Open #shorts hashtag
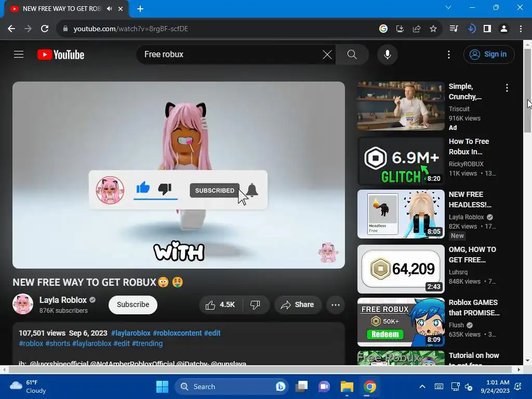Screen dimensions: 532x399 tap(58, 343)
